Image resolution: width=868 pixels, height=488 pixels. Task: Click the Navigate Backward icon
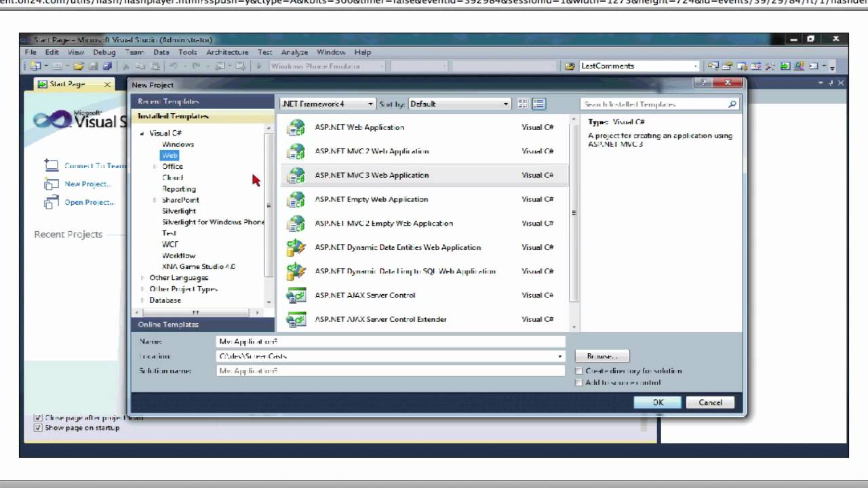click(x=220, y=66)
